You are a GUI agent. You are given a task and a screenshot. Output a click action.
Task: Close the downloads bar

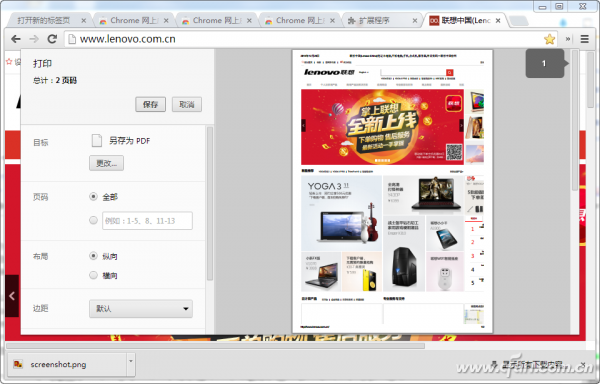pos(583,364)
